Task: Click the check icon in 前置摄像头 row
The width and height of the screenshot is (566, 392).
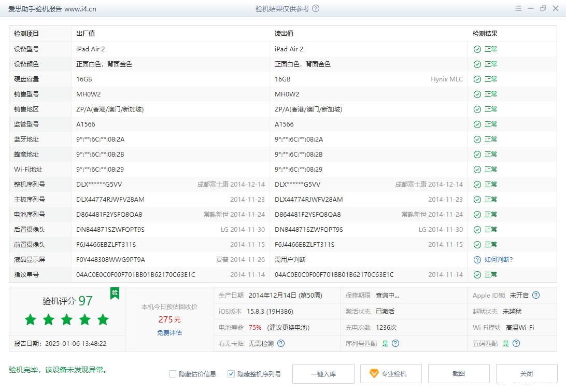Action: (x=477, y=245)
